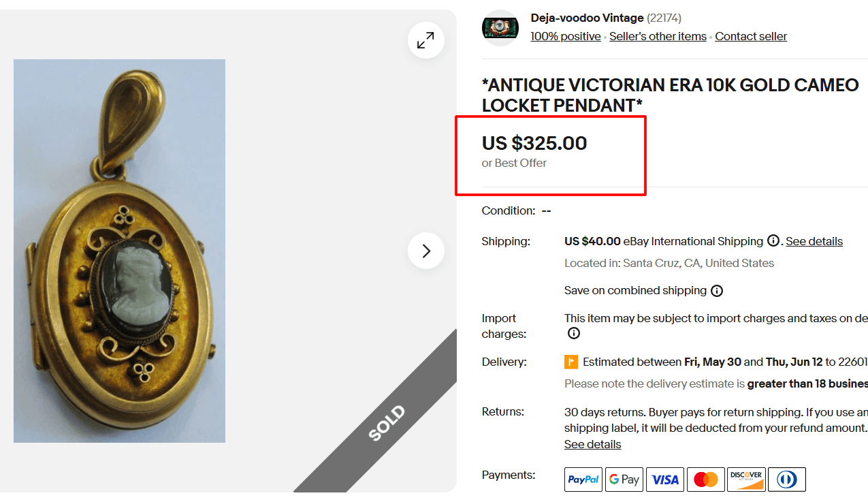This screenshot has width=868, height=502.
Task: Go to the next product image
Action: coord(426,251)
